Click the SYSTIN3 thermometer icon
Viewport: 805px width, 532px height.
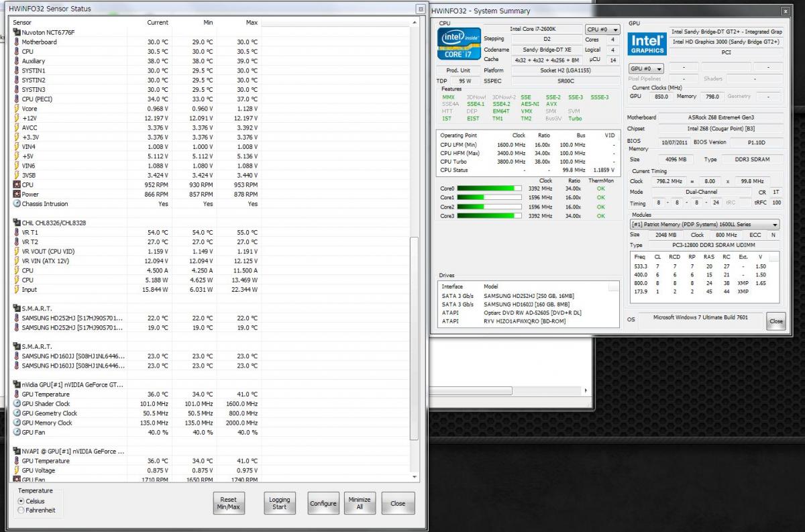point(17,89)
